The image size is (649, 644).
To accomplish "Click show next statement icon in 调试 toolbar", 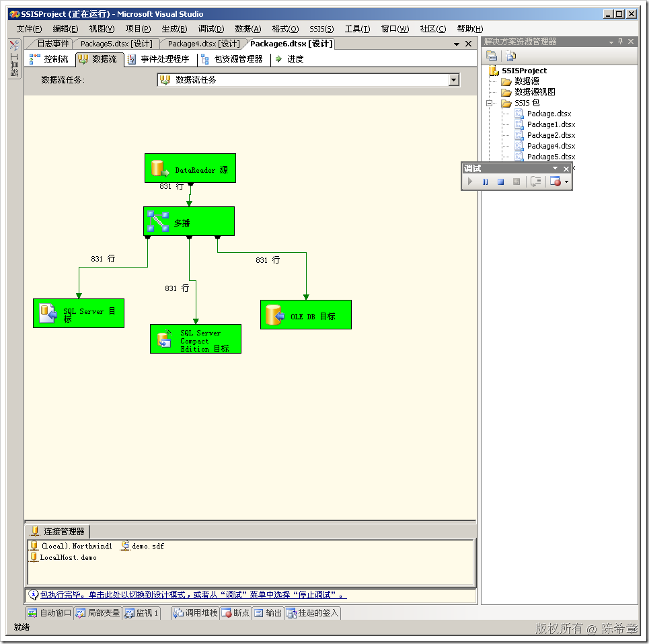I will pyautogui.click(x=536, y=182).
